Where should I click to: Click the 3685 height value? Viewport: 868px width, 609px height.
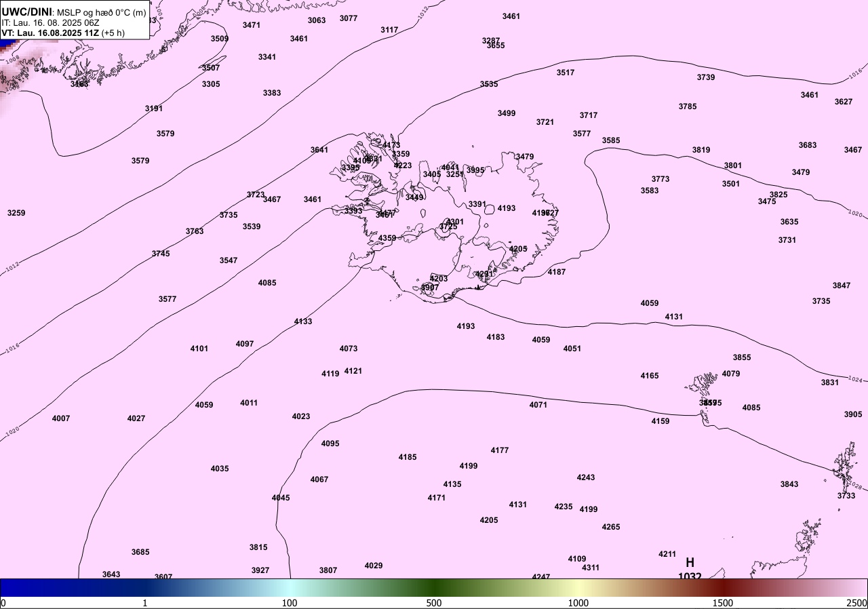coord(140,552)
